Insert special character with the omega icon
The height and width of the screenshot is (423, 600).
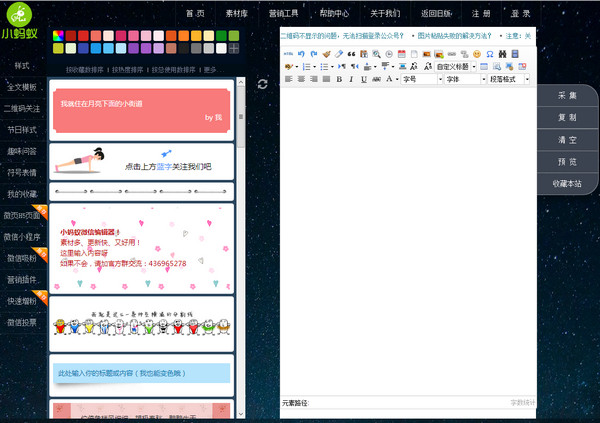click(490, 53)
